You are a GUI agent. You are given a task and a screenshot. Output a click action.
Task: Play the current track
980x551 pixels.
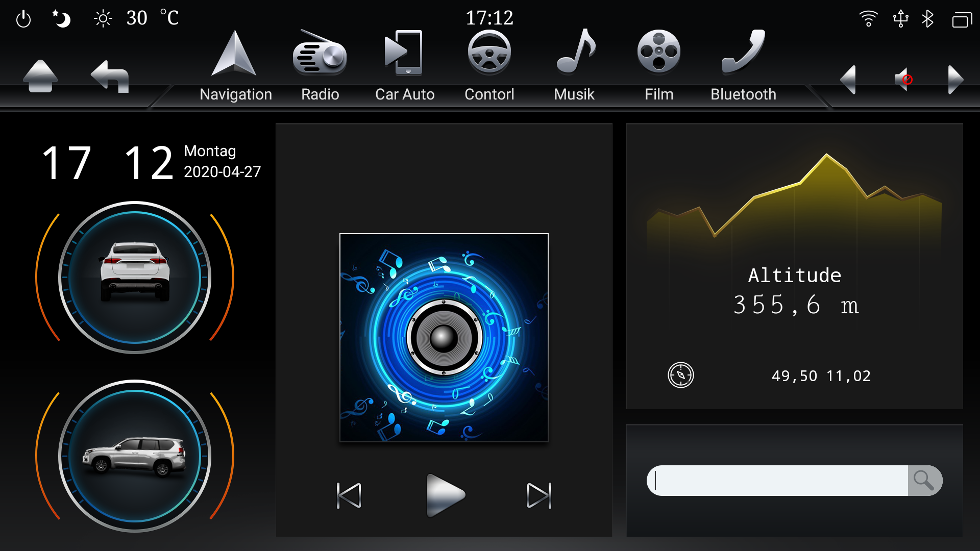[x=446, y=495]
